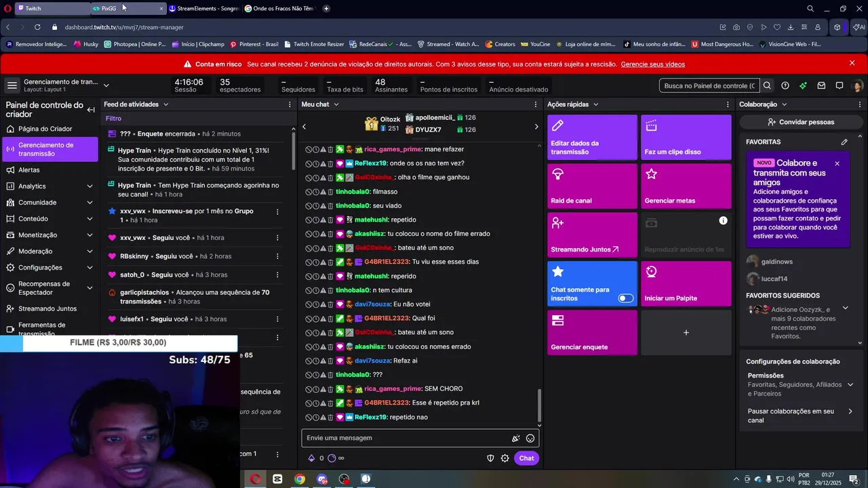Start a prediction with Iniciar um Palpite
The image size is (868, 488).
click(686, 283)
